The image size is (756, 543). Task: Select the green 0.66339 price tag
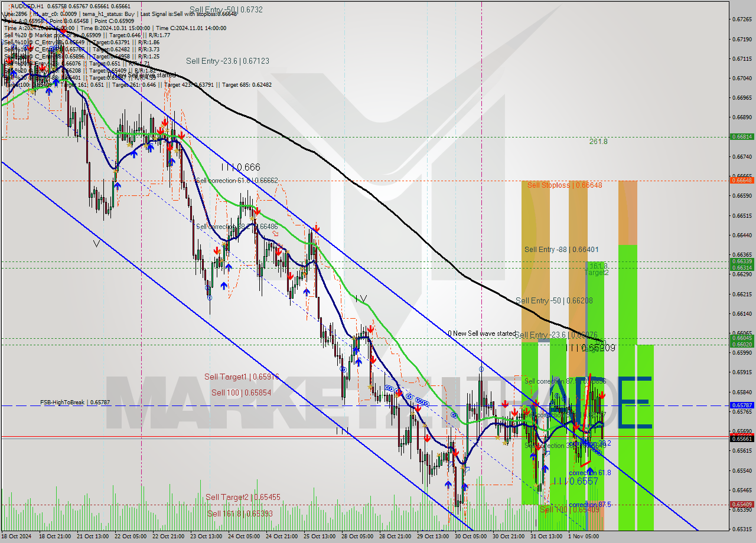coord(741,261)
